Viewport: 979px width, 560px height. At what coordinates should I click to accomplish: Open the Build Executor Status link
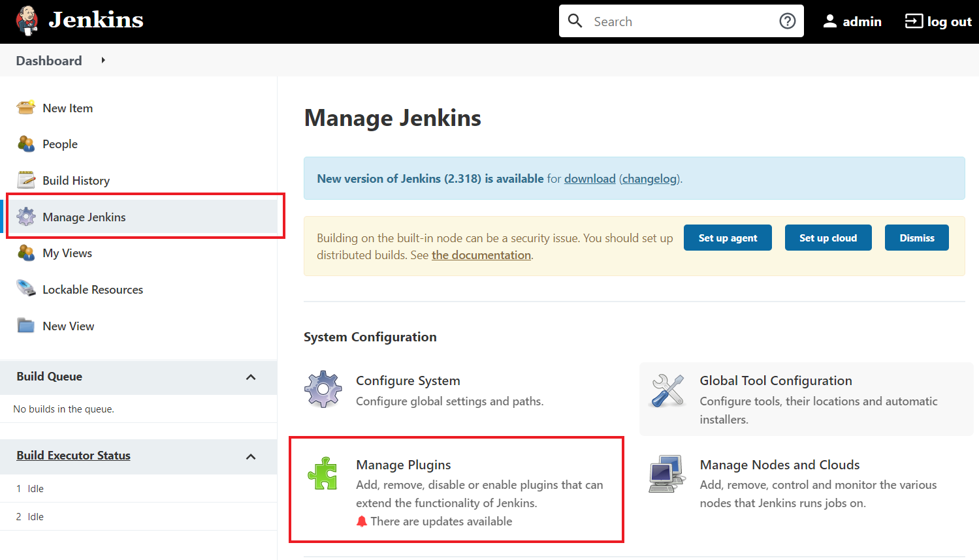tap(74, 456)
